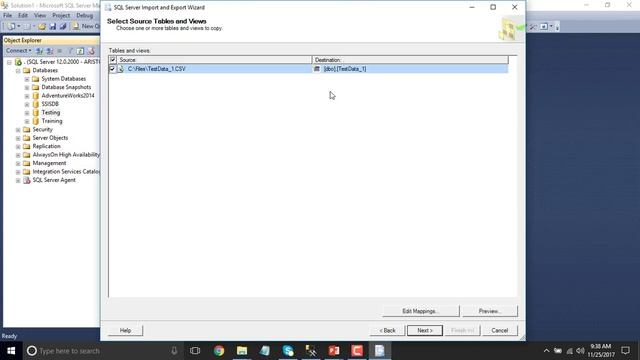
Task: Expand the Management folder node
Action: click(18, 163)
